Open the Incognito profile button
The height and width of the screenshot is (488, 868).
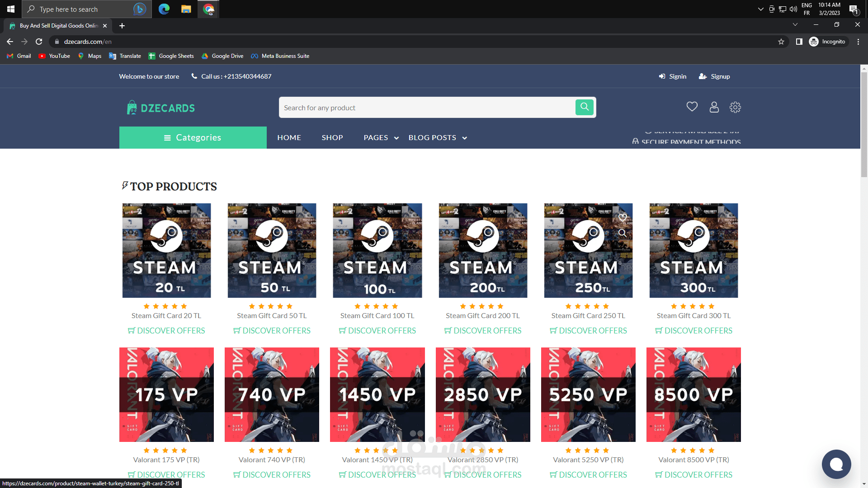(828, 42)
